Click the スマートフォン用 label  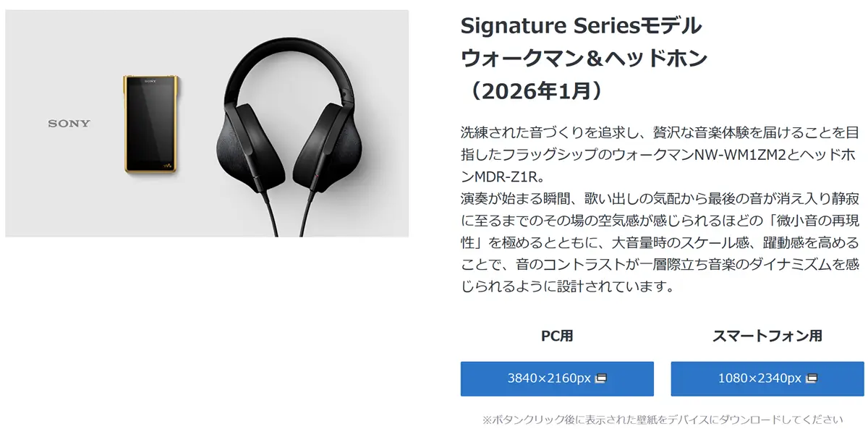click(767, 336)
